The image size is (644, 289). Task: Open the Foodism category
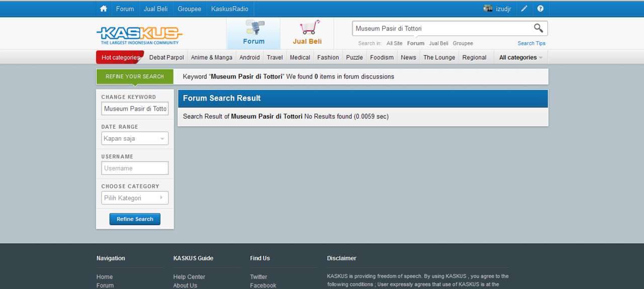[x=382, y=57]
